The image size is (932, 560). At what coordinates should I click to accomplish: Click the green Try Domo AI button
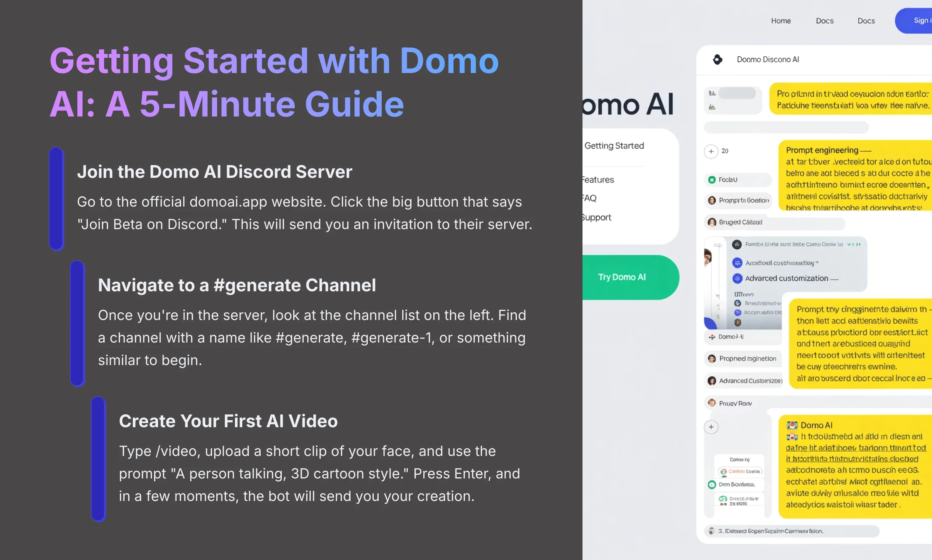pos(630,277)
